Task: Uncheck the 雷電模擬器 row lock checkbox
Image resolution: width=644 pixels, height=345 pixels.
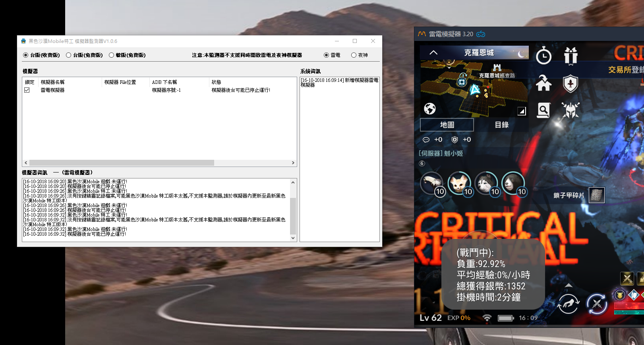Action: (x=27, y=90)
